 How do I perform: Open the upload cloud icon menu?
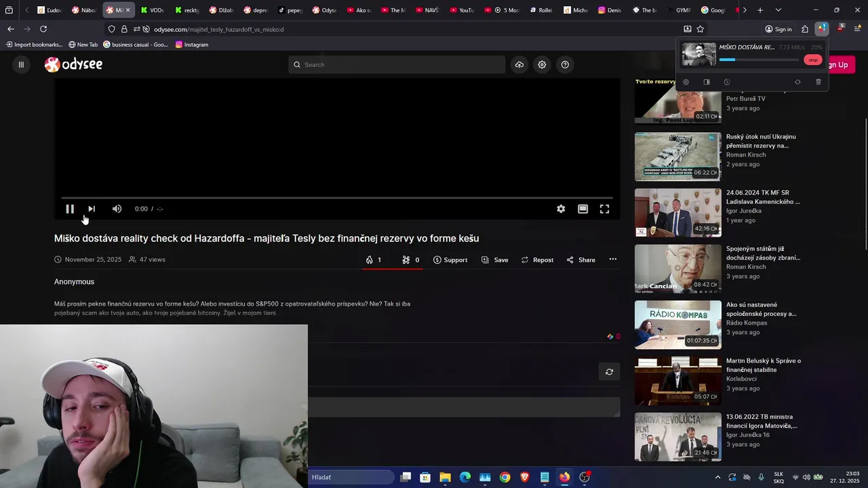(519, 64)
